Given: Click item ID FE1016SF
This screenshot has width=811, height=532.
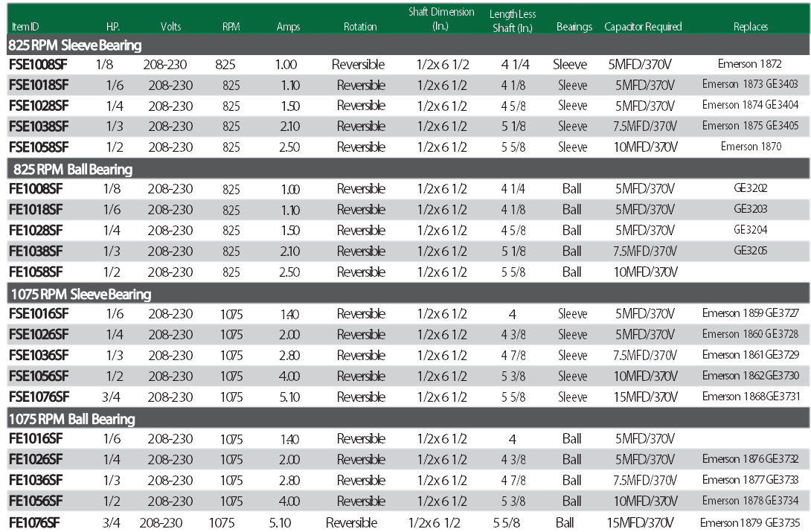Looking at the screenshot, I should (x=36, y=438).
